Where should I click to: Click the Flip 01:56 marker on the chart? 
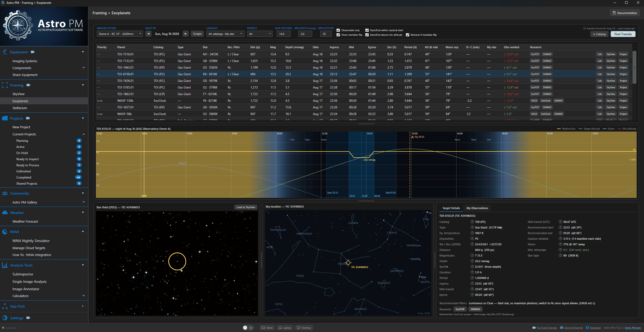click(418, 137)
